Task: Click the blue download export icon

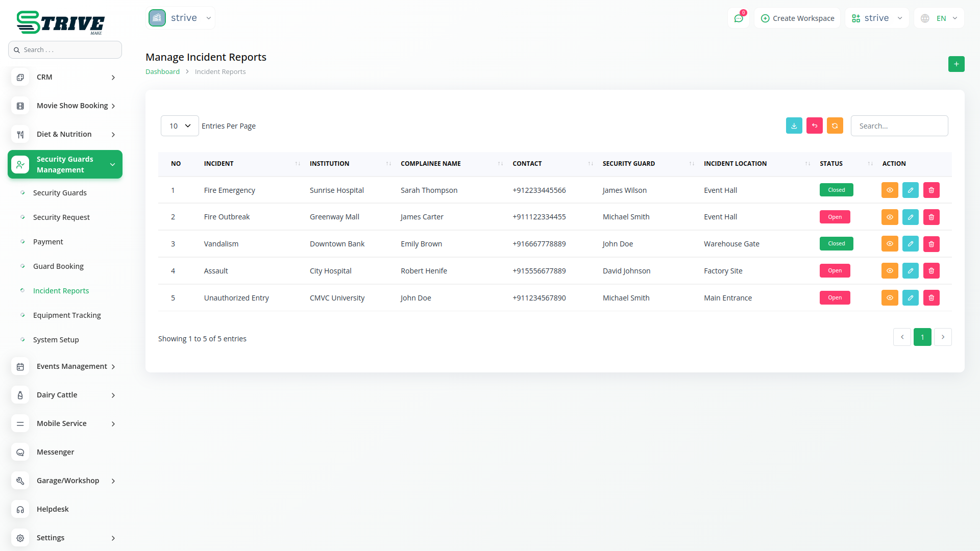Action: 794,126
